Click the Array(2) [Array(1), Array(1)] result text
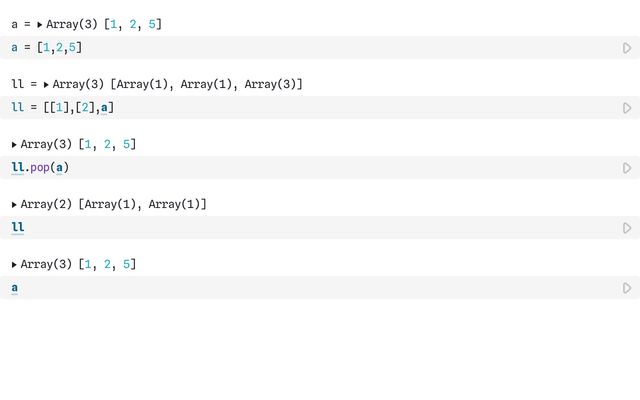The image size is (640, 400). pyautogui.click(x=113, y=204)
